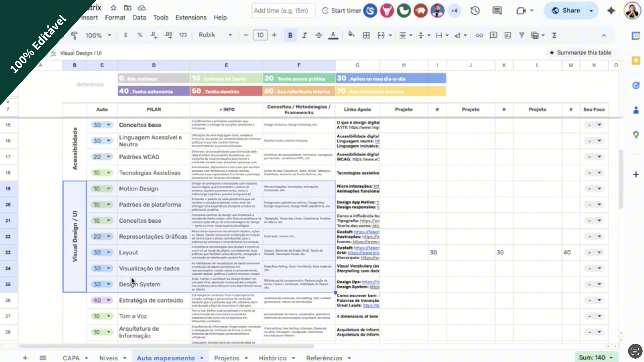This screenshot has height=362, width=644.
Task: Click the create filter funnel icon
Action: (x=522, y=35)
